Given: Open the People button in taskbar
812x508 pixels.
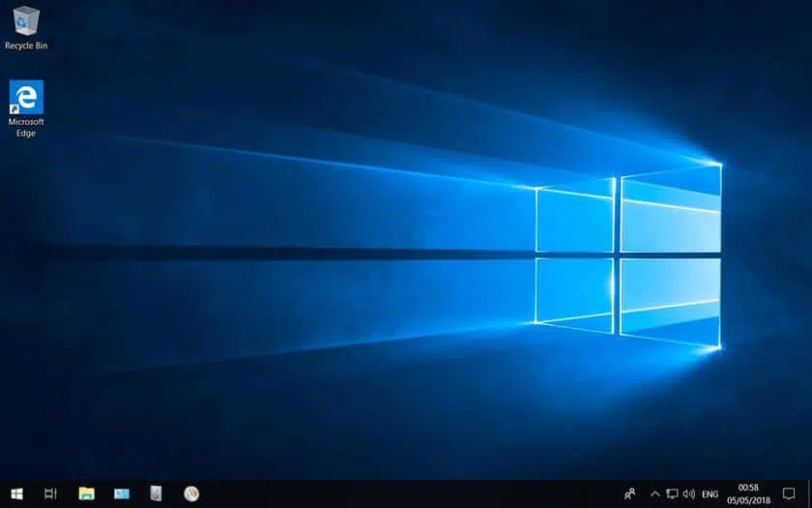Looking at the screenshot, I should click(629, 493).
